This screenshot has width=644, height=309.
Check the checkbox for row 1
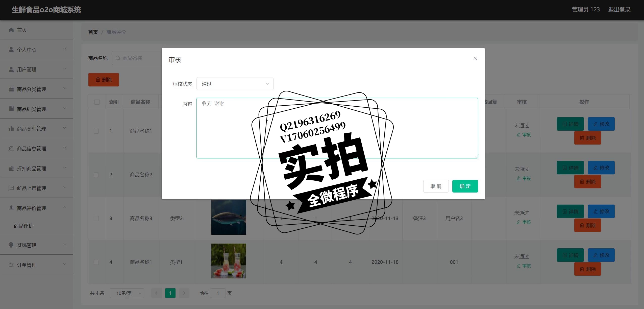(96, 131)
